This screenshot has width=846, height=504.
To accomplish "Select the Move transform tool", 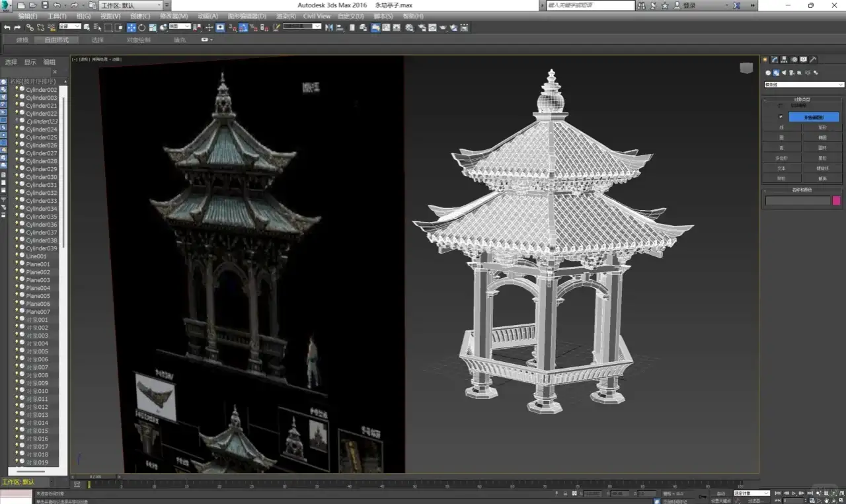I will click(x=132, y=28).
